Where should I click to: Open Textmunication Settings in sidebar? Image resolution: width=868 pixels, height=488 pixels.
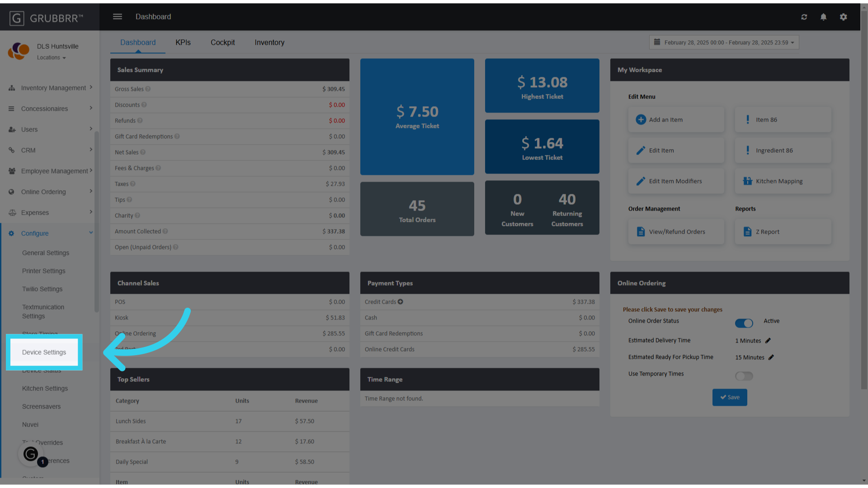point(43,312)
